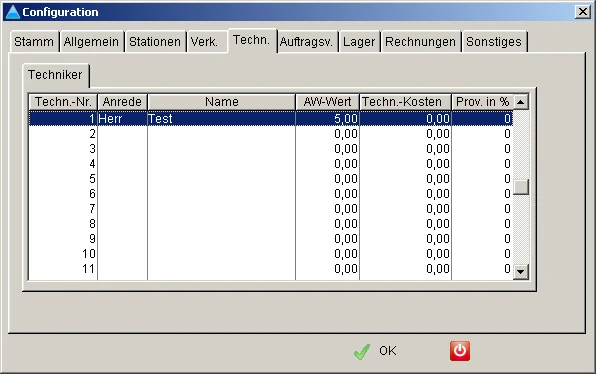Select the 'Test' name cell
Viewport: 596px width, 374px height.
[x=222, y=119]
